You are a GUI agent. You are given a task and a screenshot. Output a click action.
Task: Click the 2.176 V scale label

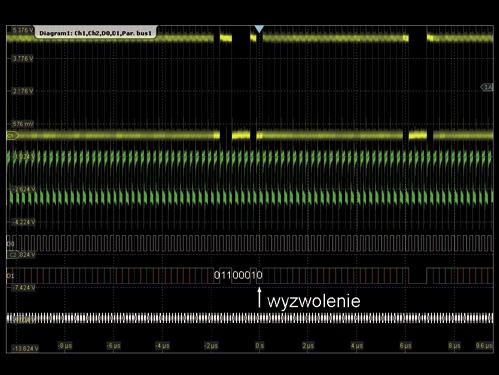click(22, 91)
